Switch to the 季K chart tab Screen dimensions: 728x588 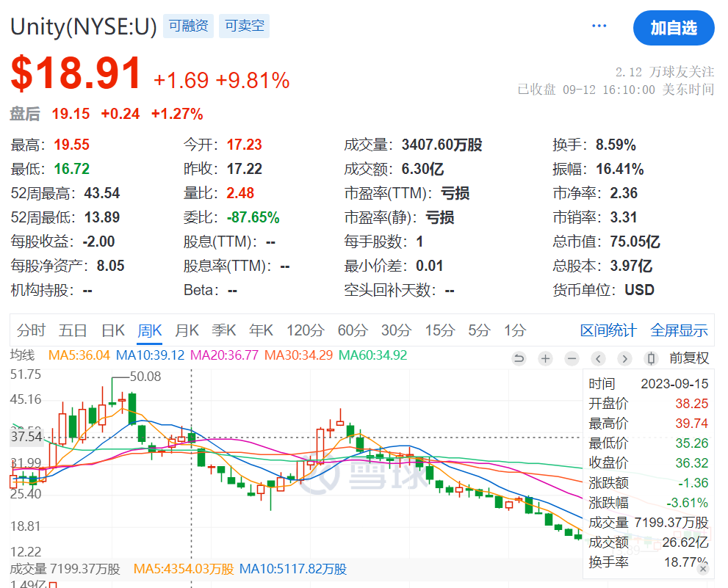click(x=224, y=330)
